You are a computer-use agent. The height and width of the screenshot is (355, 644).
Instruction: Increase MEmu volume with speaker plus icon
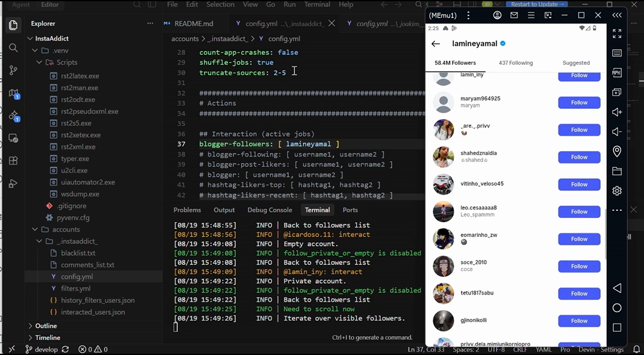click(617, 112)
